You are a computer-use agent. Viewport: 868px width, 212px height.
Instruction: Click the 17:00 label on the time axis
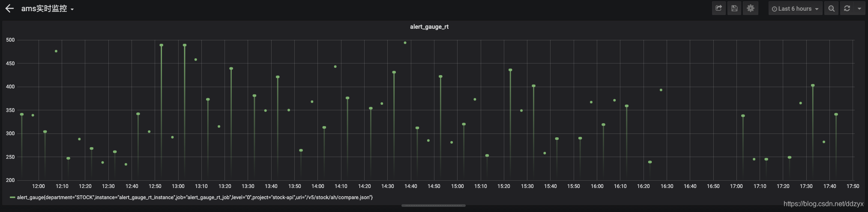click(x=736, y=186)
